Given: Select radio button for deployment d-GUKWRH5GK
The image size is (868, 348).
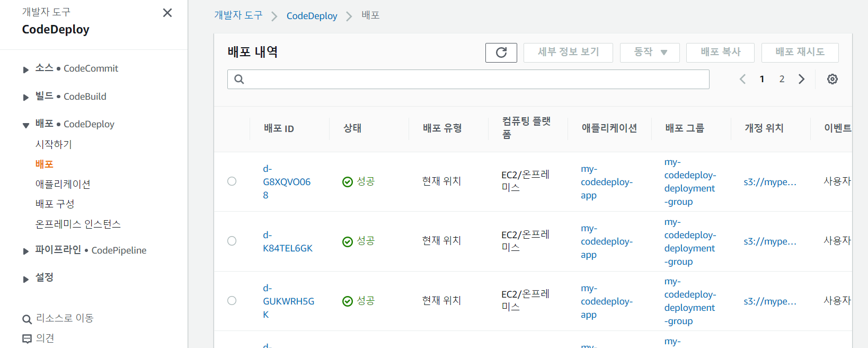Looking at the screenshot, I should [232, 301].
